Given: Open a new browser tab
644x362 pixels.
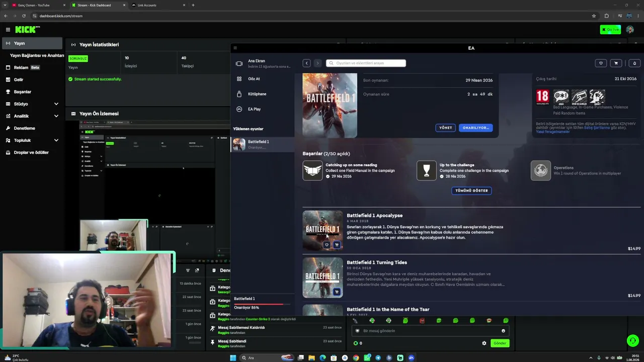Looking at the screenshot, I should click(x=193, y=5).
